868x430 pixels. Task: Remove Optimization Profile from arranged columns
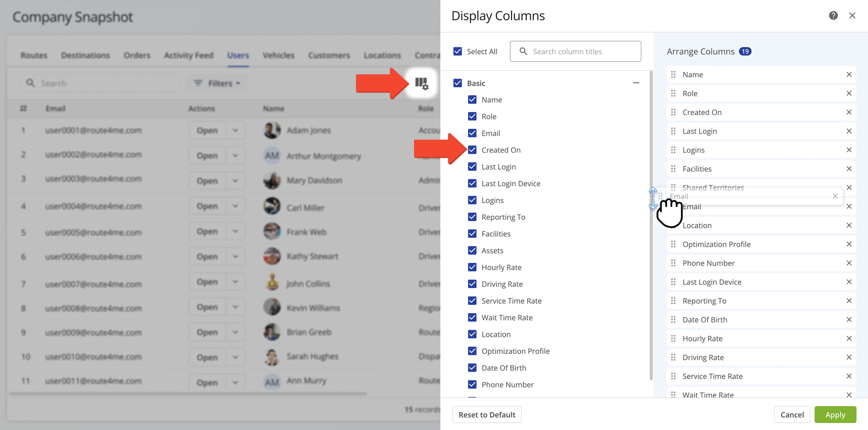tap(849, 244)
